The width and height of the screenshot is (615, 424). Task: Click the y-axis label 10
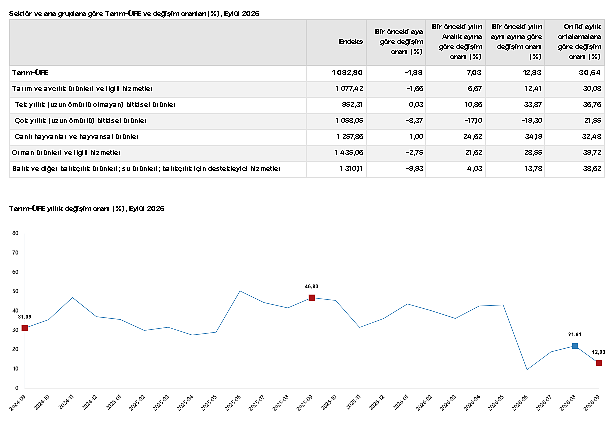click(x=16, y=369)
